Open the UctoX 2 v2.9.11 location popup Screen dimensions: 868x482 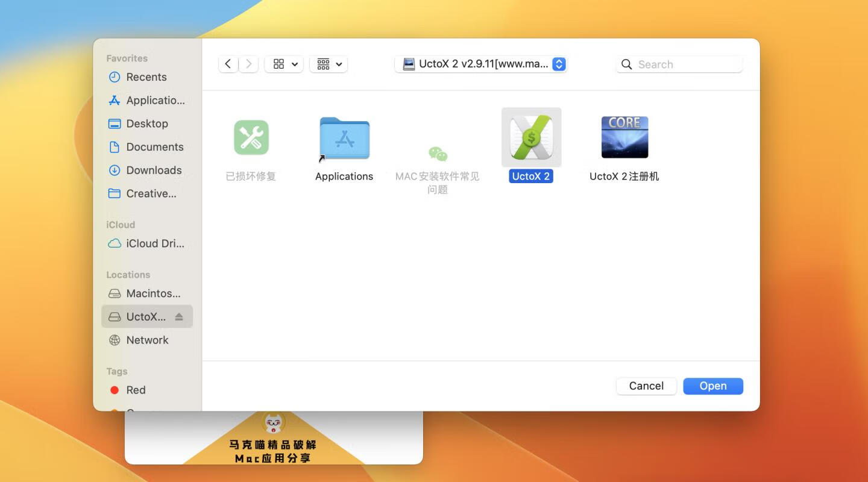[x=481, y=64]
